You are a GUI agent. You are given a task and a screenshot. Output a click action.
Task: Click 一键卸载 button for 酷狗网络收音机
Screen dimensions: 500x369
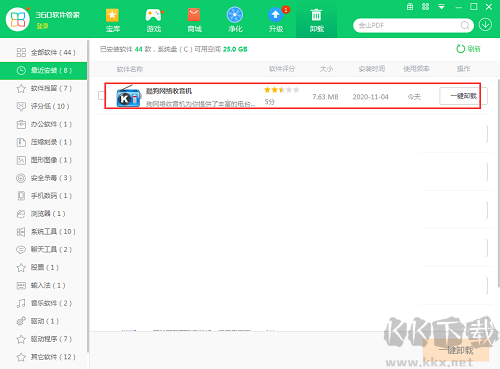pos(463,96)
